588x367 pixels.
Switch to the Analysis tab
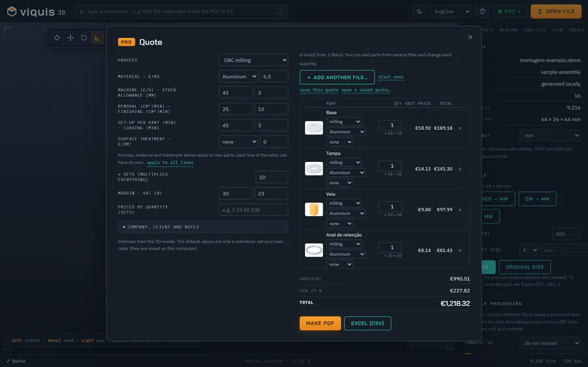pyautogui.click(x=534, y=30)
